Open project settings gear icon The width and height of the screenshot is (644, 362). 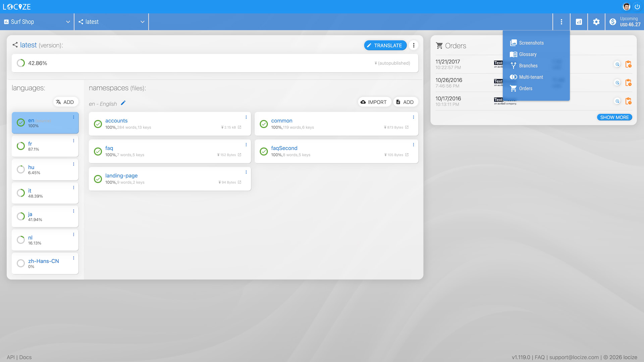click(596, 22)
